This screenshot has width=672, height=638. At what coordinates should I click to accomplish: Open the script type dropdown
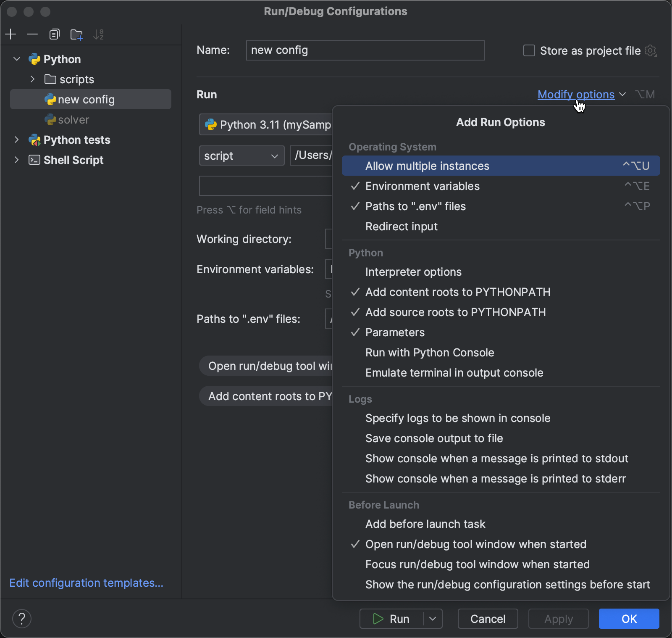241,156
